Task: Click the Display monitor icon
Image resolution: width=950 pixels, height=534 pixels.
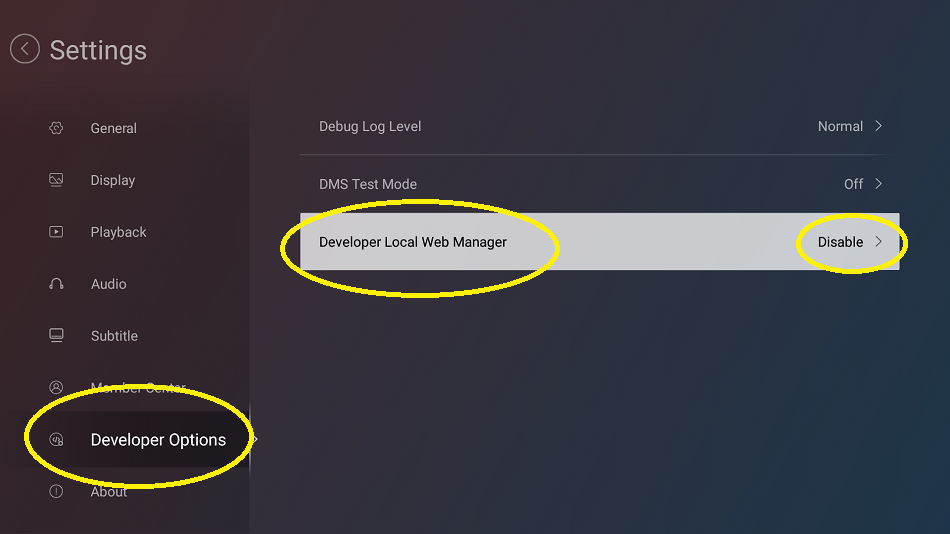Action: pyautogui.click(x=56, y=180)
